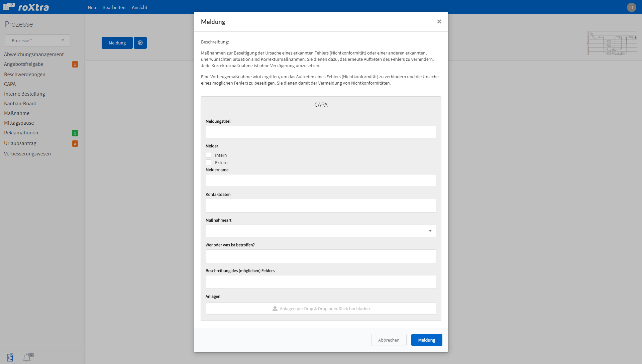Open the Bearbeiten menu
Viewport: 642px width, 364px height.
(x=114, y=7)
